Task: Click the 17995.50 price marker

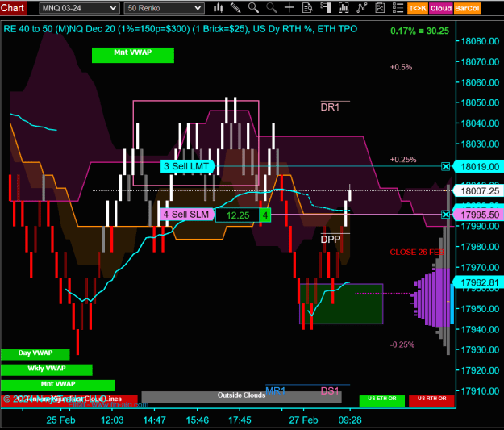Action: coord(478,215)
